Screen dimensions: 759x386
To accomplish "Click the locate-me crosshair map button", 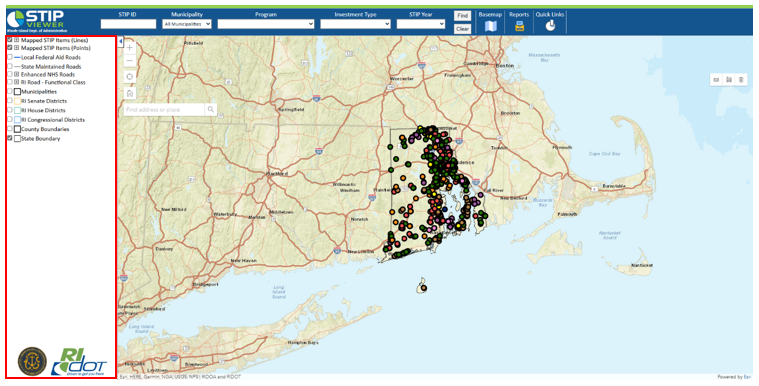I will point(129,77).
